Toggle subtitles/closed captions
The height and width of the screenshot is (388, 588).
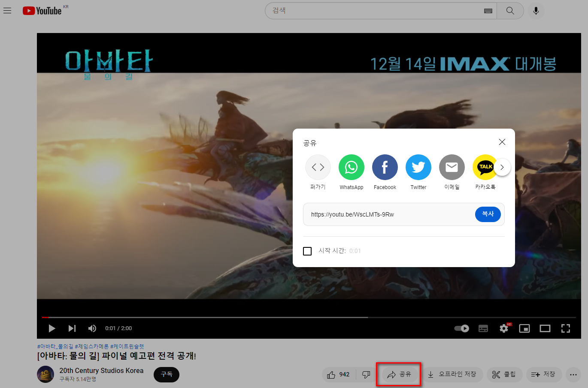(x=483, y=328)
